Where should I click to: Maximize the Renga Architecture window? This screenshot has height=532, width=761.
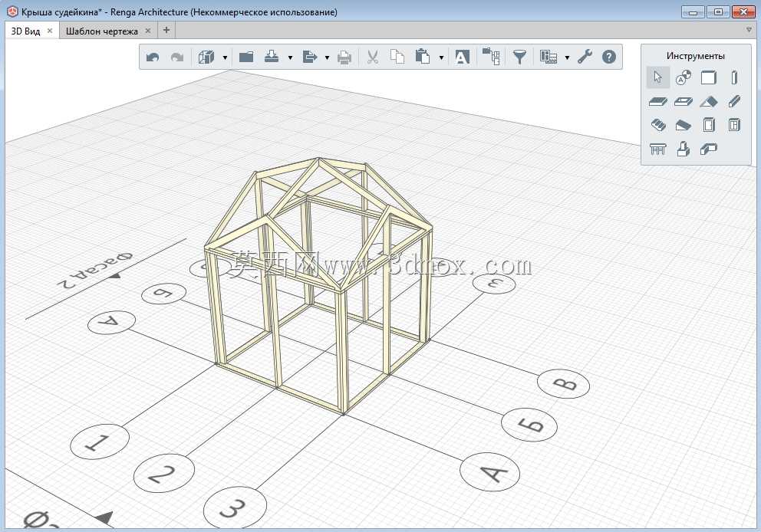[x=718, y=12]
